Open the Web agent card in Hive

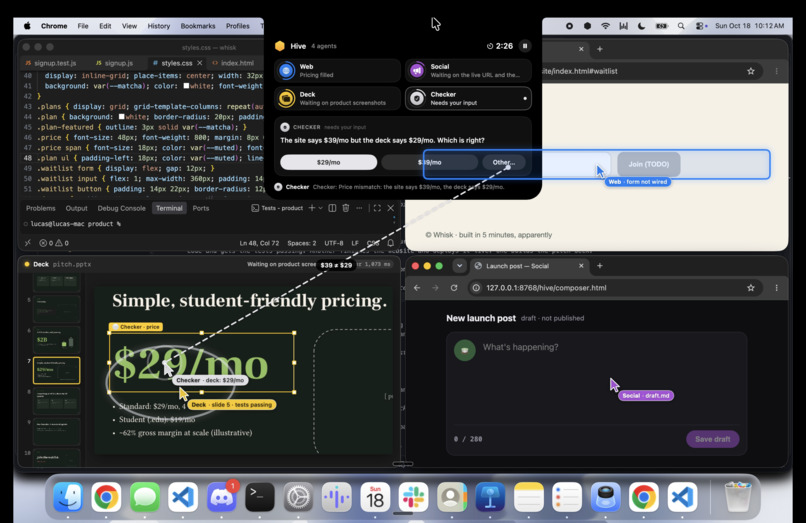coord(337,70)
